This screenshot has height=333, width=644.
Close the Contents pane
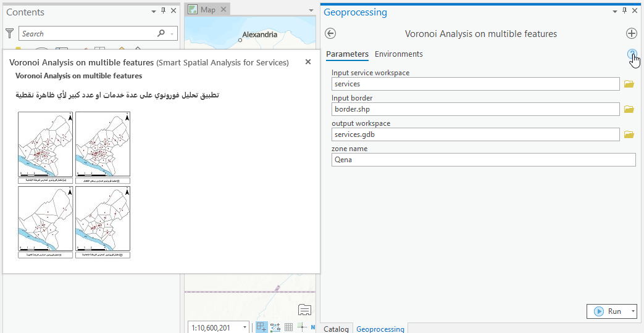[x=174, y=11]
